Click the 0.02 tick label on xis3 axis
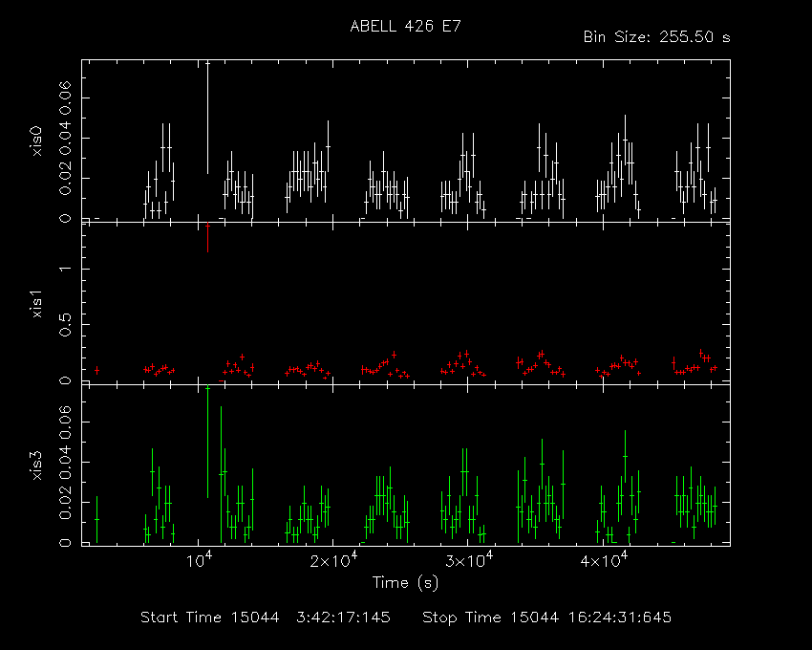 click(65, 502)
